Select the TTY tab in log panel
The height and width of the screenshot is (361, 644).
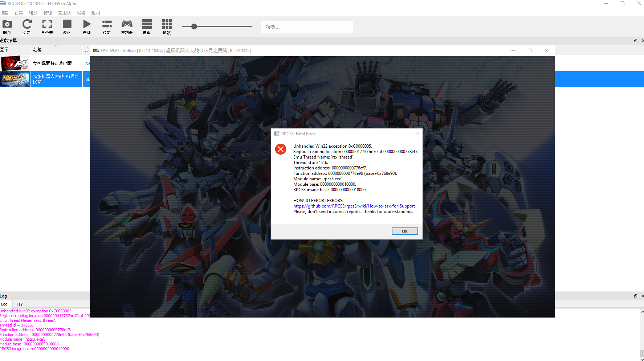click(20, 304)
